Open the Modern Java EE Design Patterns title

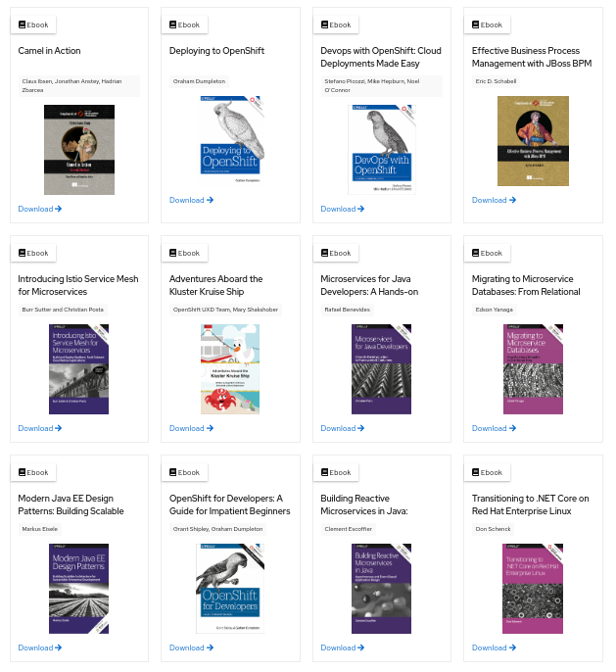(71, 504)
